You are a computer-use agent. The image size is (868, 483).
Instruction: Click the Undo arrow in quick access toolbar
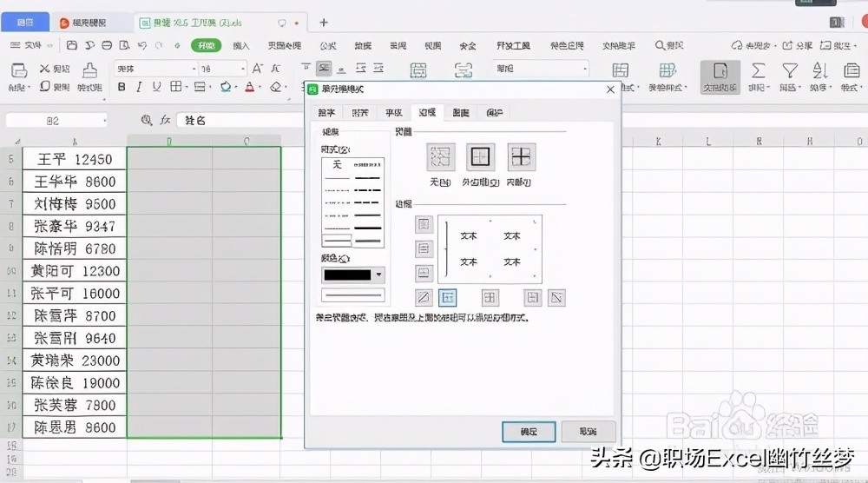point(141,45)
